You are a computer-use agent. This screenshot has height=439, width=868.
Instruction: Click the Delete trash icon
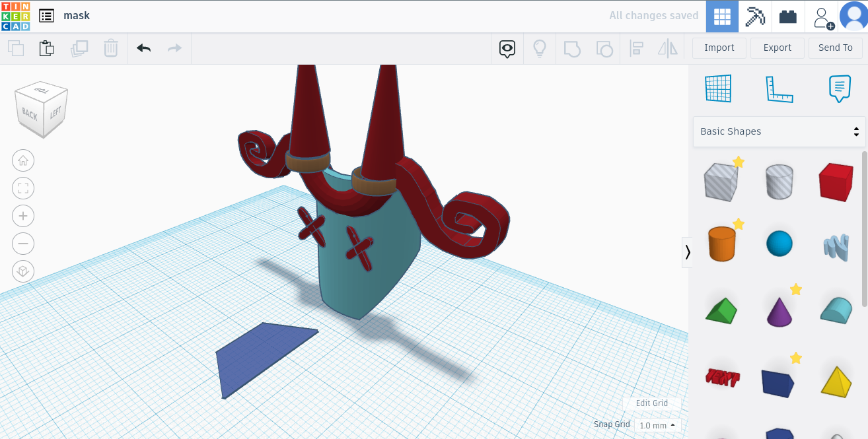(x=111, y=48)
